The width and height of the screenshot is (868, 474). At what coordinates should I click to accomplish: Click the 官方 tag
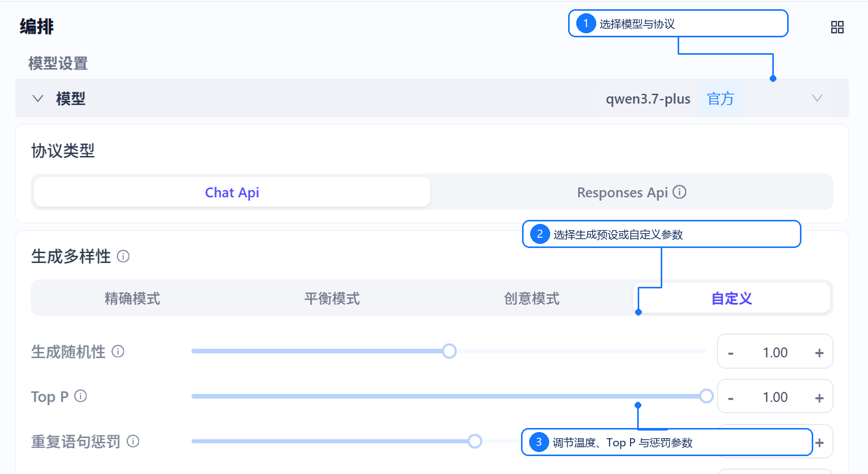click(721, 98)
